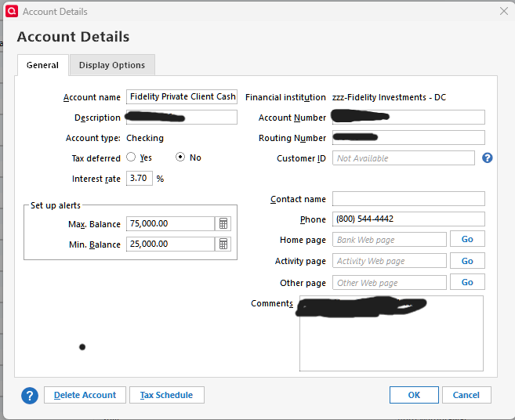This screenshot has width=515, height=420.
Task: Click the Phone number field
Action: (408, 219)
